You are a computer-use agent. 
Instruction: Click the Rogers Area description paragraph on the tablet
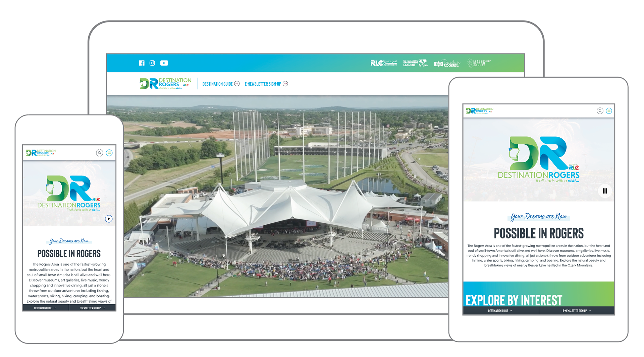[x=539, y=256]
